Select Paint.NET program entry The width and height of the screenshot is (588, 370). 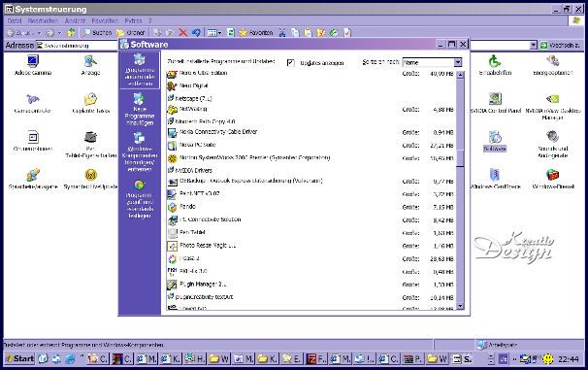point(199,193)
